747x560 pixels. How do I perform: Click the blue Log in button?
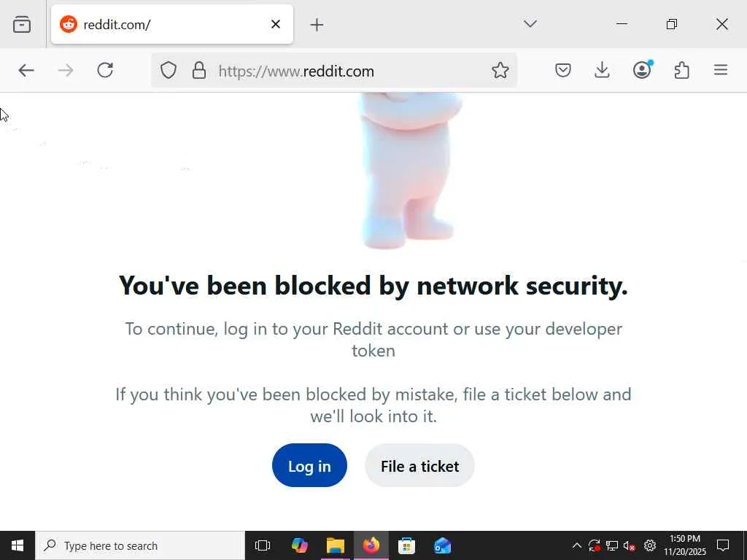point(309,465)
